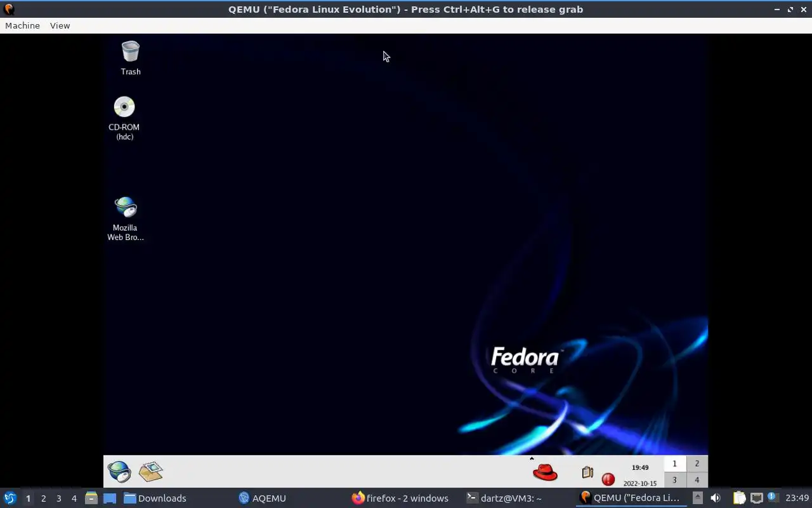This screenshot has width=812, height=508.
Task: Switch to host virtual desktop 4
Action: point(74,498)
